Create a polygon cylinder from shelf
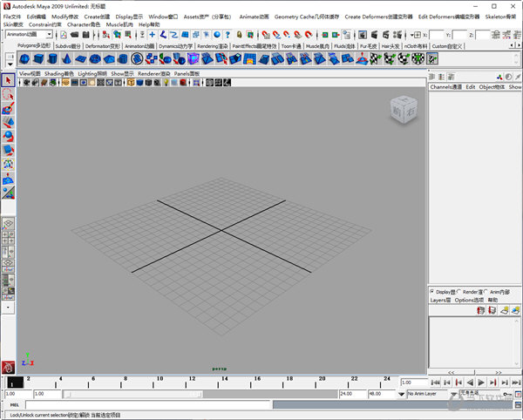The width and height of the screenshot is (523, 420). 52,59
